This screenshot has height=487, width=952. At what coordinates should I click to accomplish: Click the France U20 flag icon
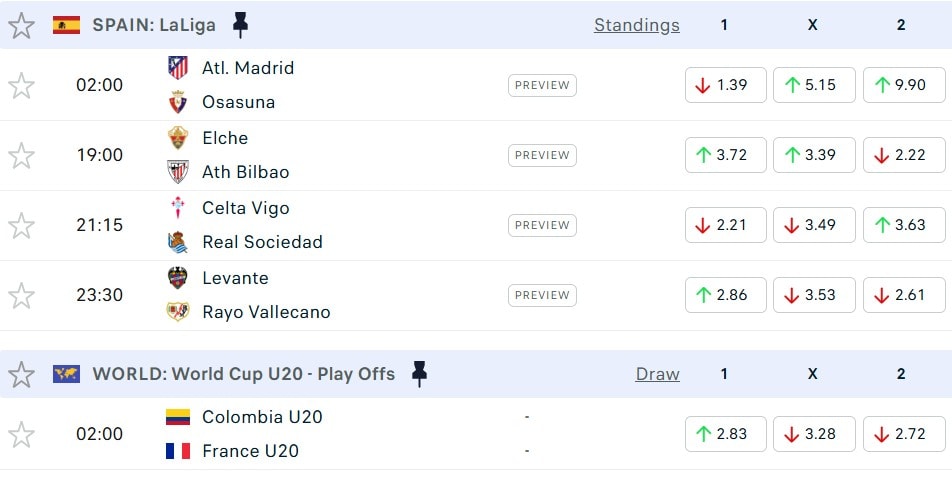178,451
